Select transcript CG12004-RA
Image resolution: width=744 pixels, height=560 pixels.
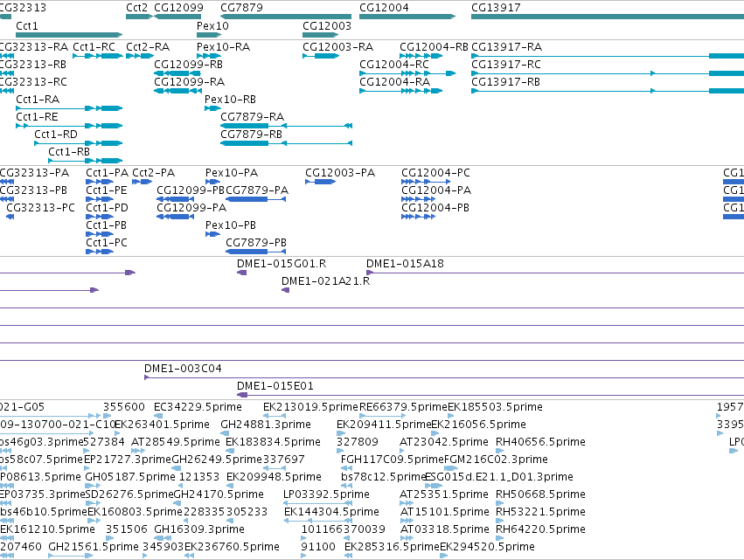point(401,91)
